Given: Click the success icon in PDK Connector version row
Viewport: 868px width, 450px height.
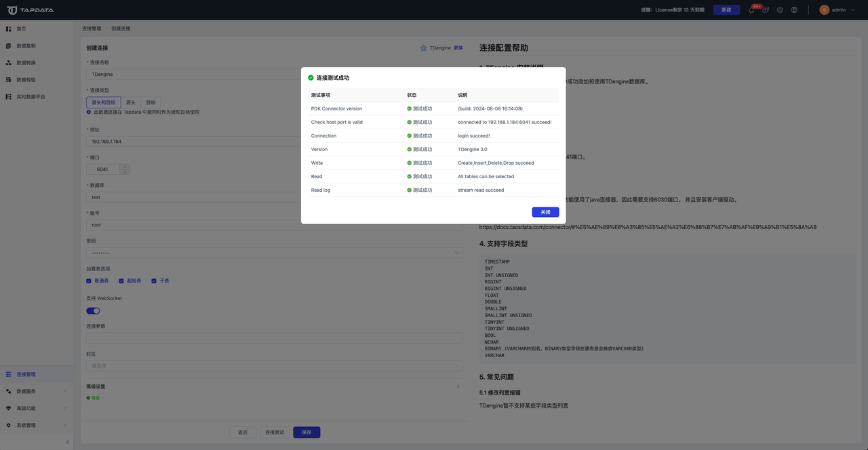Looking at the screenshot, I should [410, 108].
